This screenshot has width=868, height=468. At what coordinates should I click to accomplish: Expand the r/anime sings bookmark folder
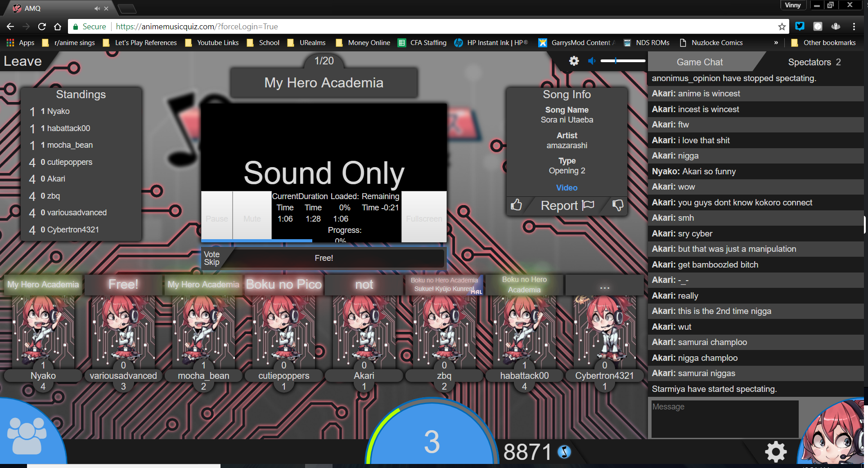[x=68, y=43]
